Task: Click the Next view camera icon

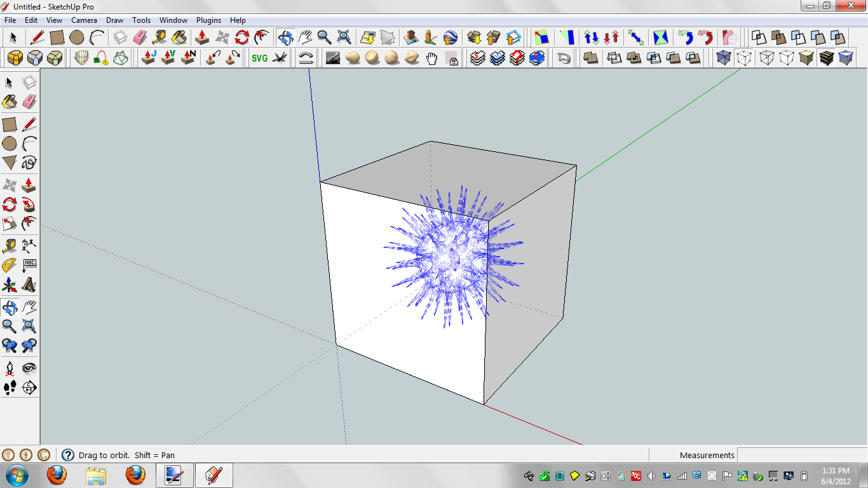Action: click(29, 346)
